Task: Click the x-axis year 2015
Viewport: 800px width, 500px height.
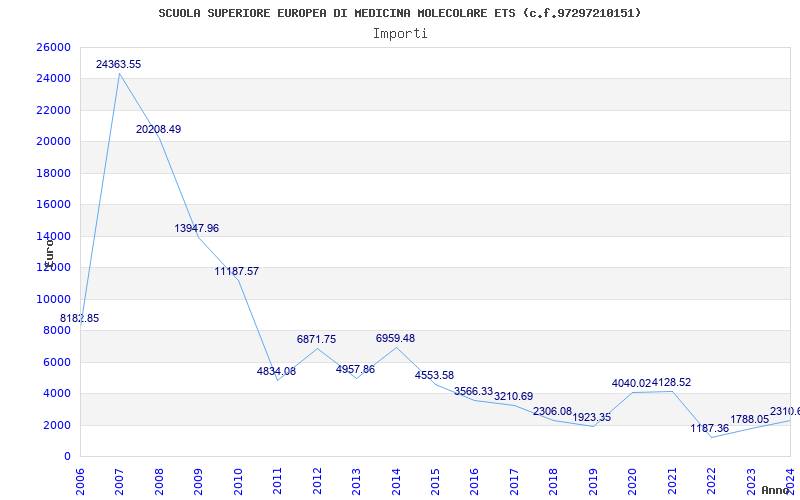Action: tap(435, 480)
